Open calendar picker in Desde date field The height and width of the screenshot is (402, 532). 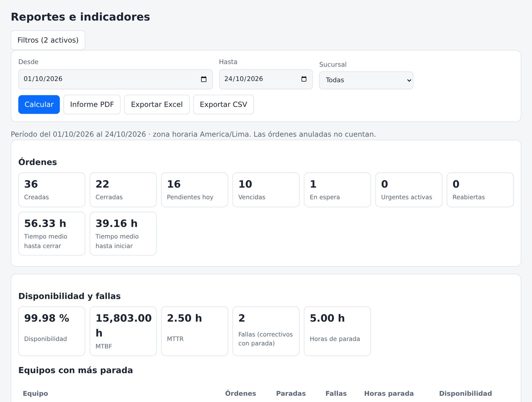pos(204,79)
